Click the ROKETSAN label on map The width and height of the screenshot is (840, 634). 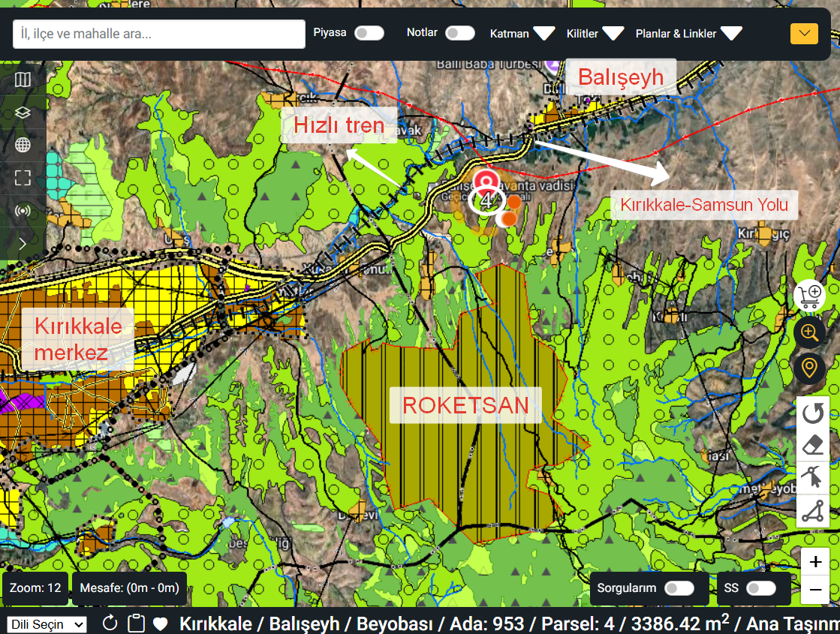coord(465,405)
